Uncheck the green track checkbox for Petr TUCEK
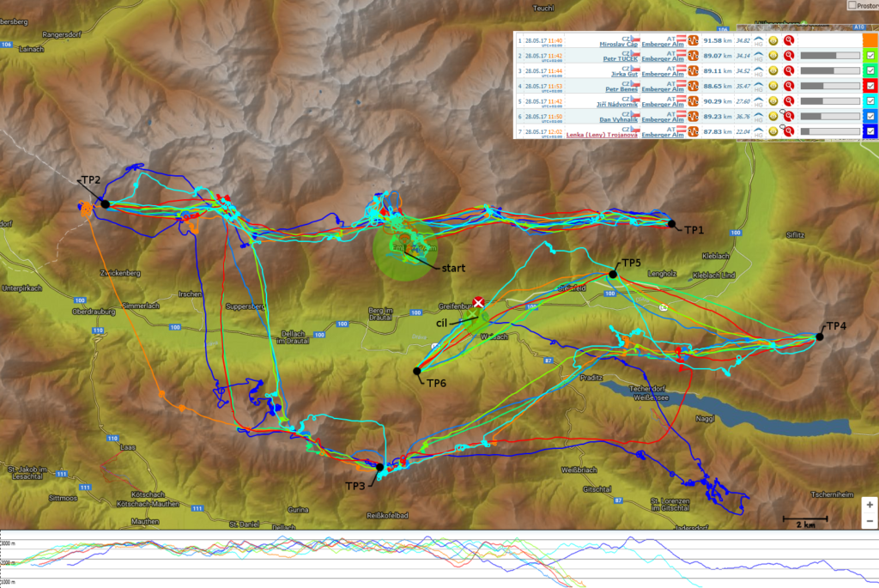 point(870,55)
